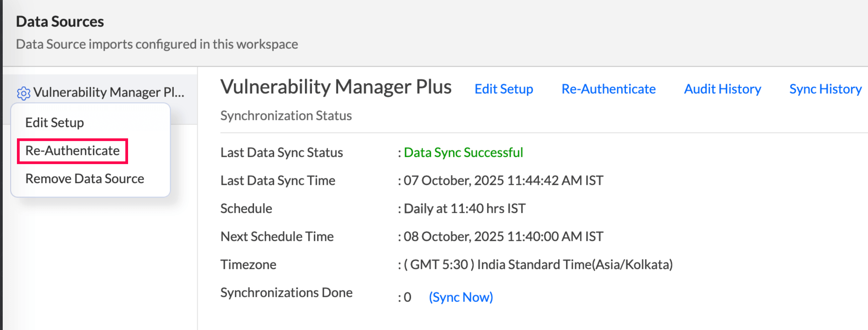Screen dimensions: 868x330
Task: Click the Next Schedule Time date value
Action: point(503,236)
